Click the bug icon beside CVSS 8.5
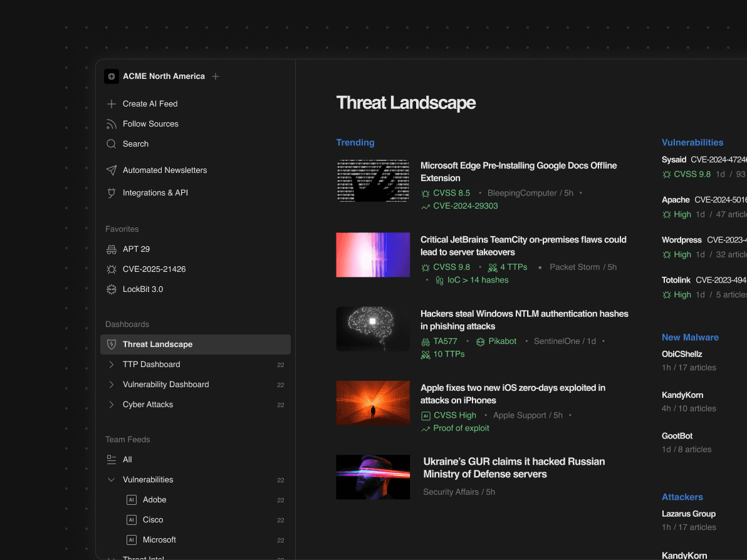Image resolution: width=747 pixels, height=560 pixels. click(426, 194)
